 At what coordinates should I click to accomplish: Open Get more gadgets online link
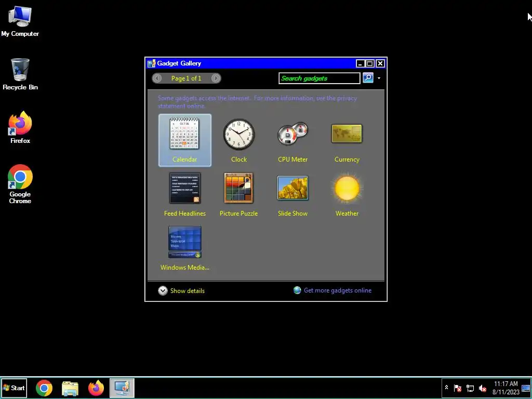click(332, 290)
